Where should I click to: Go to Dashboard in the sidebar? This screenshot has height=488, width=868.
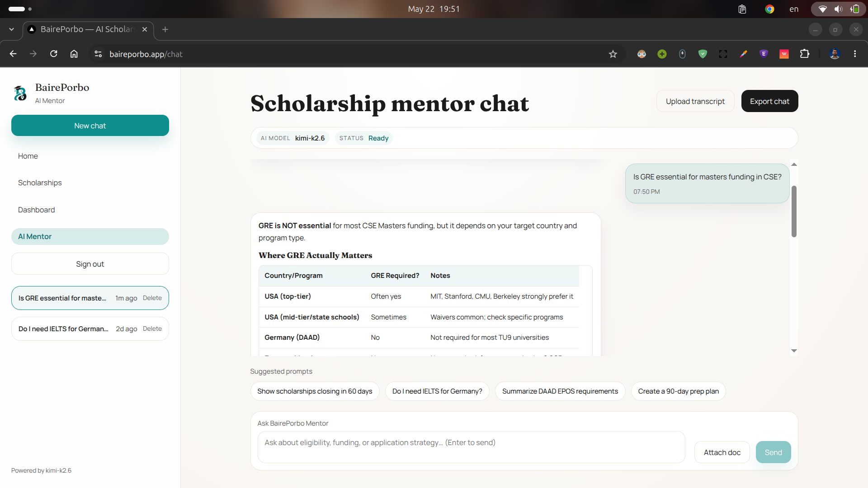point(36,210)
